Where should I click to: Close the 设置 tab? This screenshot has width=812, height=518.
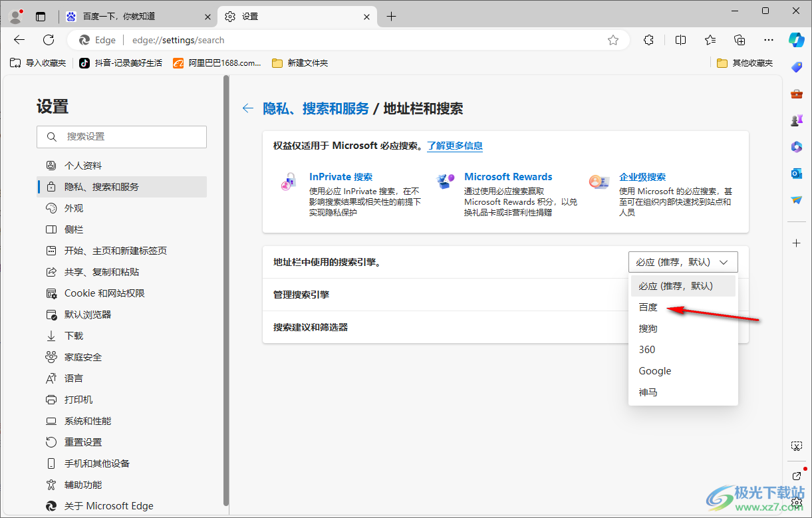(368, 17)
